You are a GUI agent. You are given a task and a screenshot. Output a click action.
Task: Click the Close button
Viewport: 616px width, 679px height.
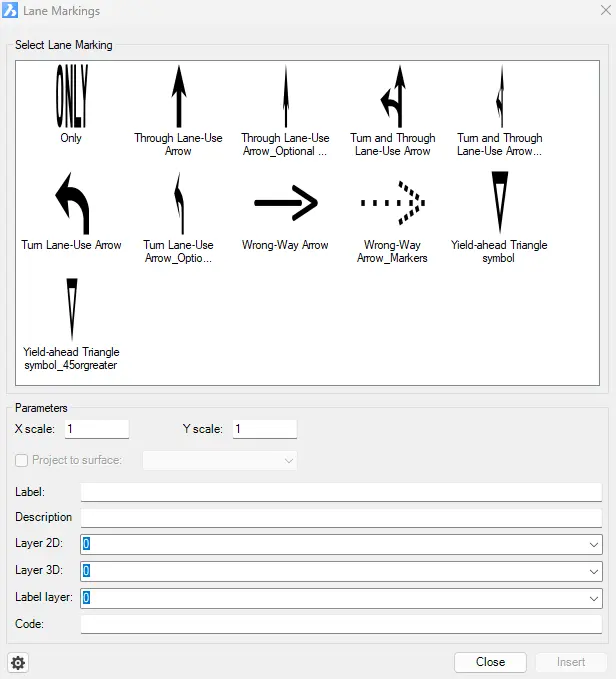[490, 662]
